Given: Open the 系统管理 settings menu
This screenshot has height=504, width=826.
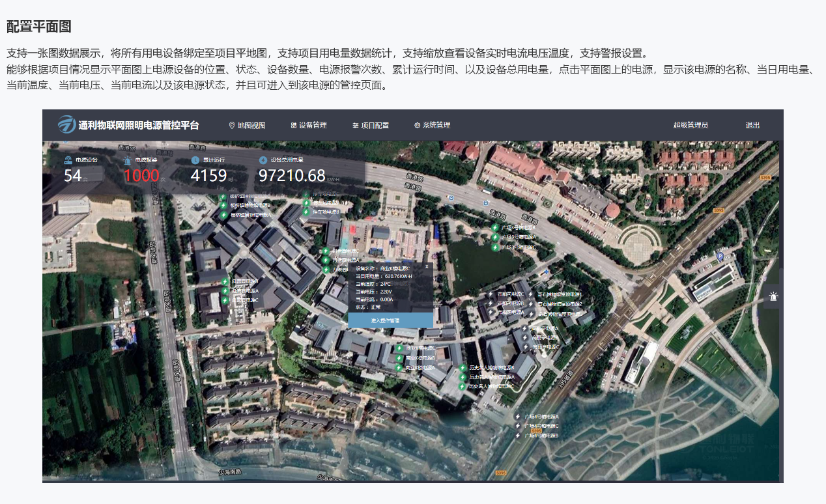Looking at the screenshot, I should point(432,125).
